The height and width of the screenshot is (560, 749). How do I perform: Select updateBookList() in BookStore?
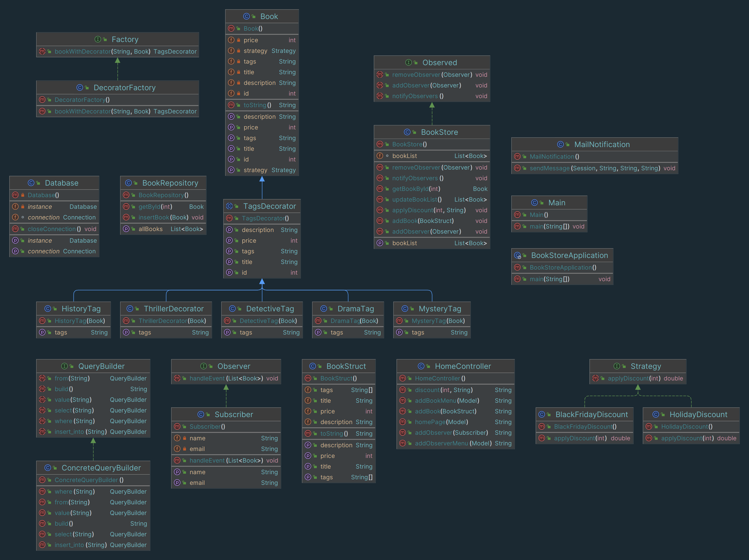432,200
